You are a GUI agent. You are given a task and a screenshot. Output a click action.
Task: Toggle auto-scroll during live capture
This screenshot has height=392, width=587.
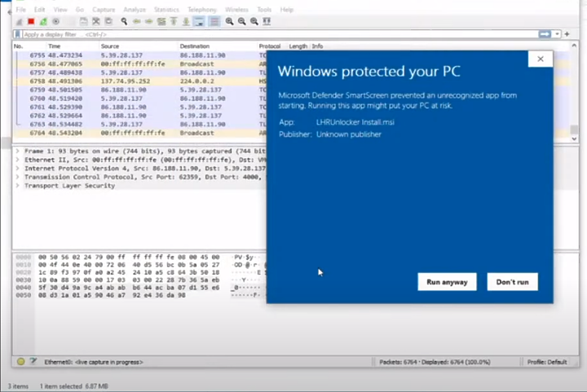[x=199, y=21]
